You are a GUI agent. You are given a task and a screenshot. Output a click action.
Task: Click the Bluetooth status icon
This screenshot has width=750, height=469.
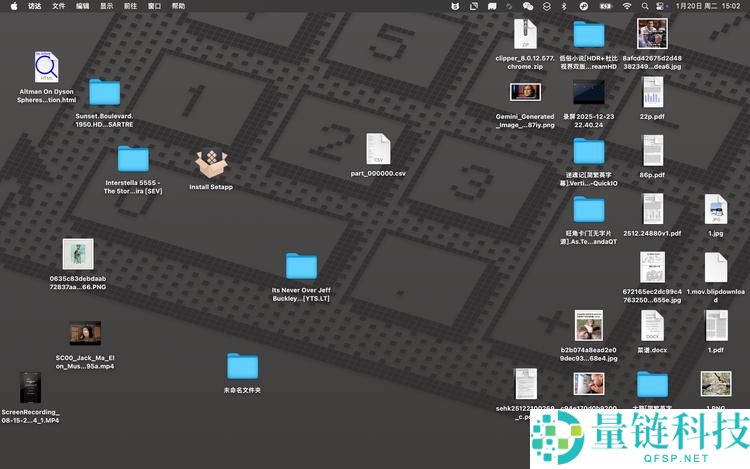click(563, 6)
